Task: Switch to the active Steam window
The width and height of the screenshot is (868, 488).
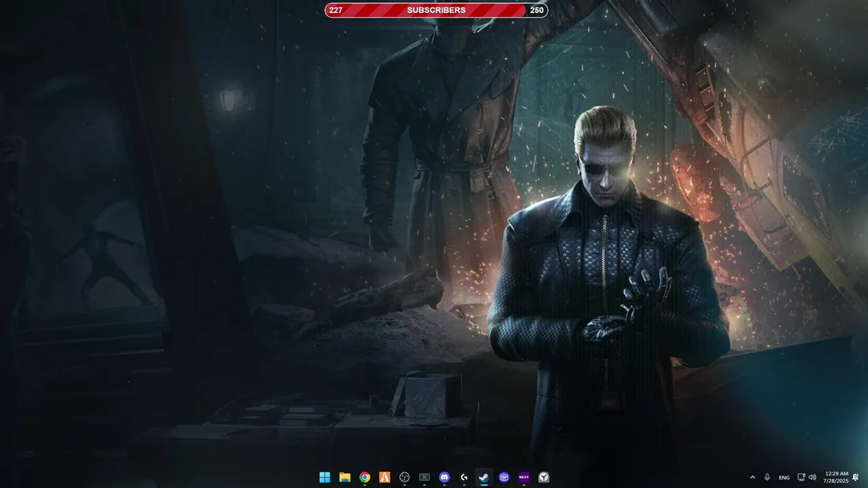Action: tap(484, 477)
